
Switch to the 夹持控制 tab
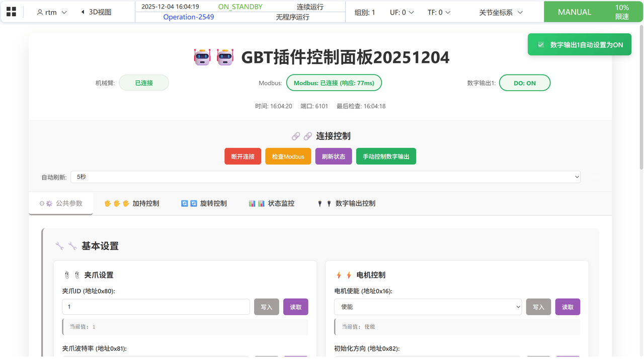point(131,203)
